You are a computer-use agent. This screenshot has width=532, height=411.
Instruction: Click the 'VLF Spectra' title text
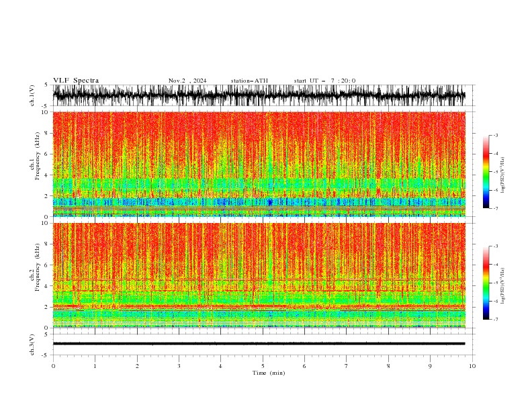click(x=76, y=81)
